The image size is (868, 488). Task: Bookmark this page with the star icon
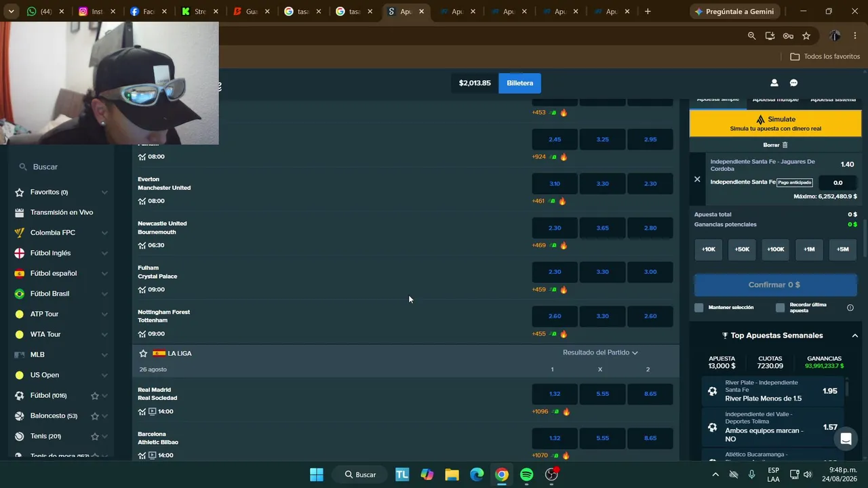806,36
